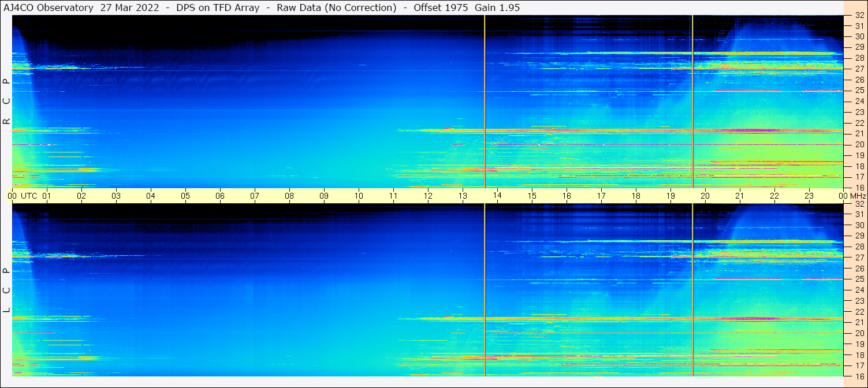This screenshot has height=388, width=868.
Task: Click the 32 MHz label in LCP panel
Action: pyautogui.click(x=859, y=204)
